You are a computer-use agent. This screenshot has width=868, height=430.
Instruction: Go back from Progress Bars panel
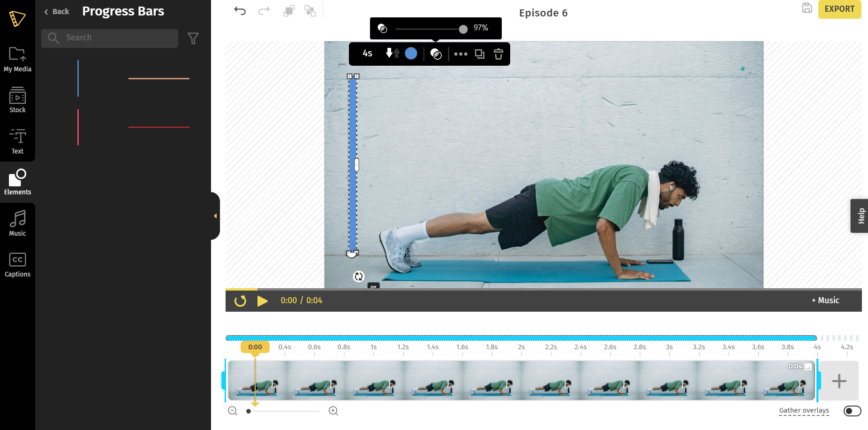57,12
